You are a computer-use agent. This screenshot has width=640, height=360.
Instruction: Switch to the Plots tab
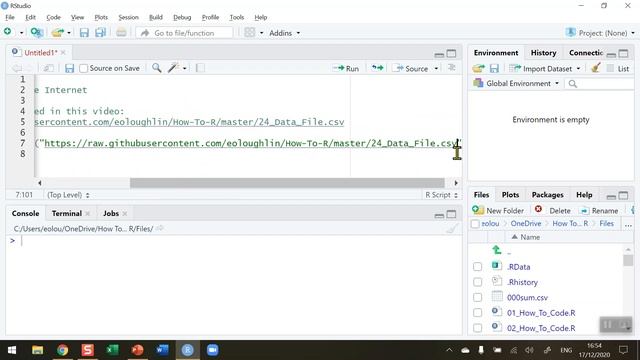510,195
